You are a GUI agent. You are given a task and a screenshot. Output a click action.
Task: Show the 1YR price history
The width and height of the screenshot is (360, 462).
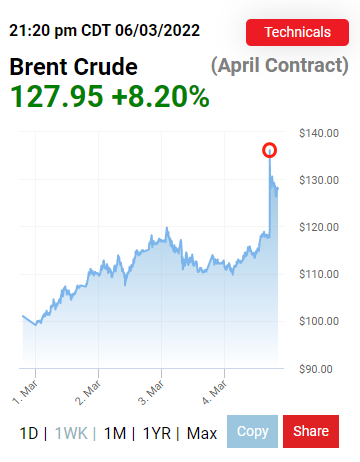(x=157, y=433)
